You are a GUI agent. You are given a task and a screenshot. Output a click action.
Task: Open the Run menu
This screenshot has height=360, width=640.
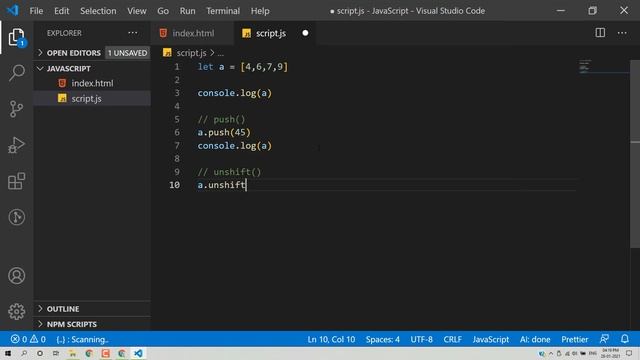(187, 11)
